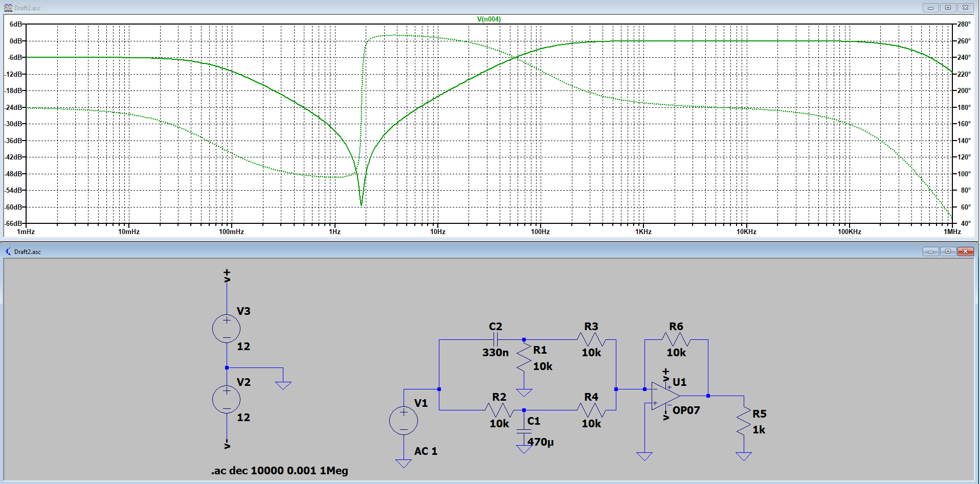The image size is (980, 484).
Task: Click the V(n004) trace label
Action: (488, 19)
